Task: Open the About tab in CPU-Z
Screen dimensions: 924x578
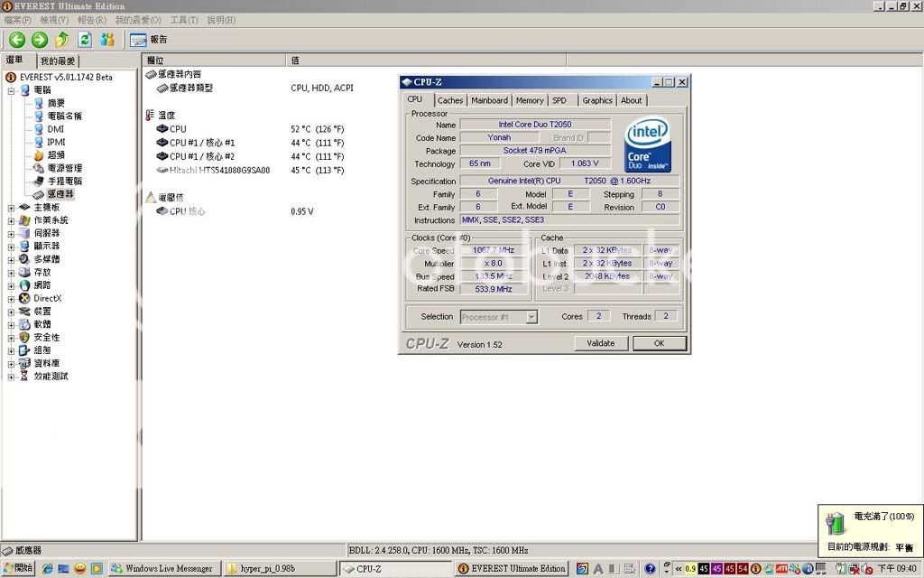Action: tap(631, 101)
